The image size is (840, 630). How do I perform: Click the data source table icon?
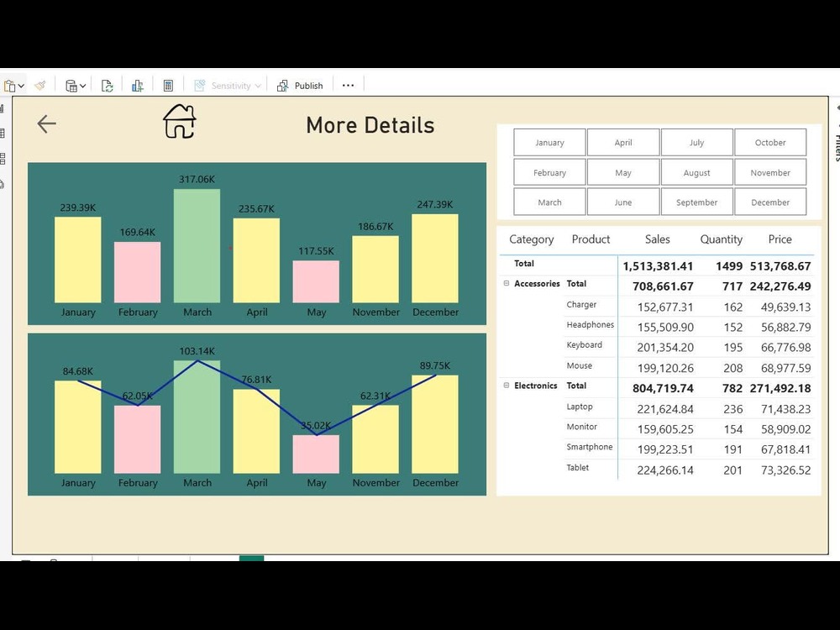tap(71, 86)
